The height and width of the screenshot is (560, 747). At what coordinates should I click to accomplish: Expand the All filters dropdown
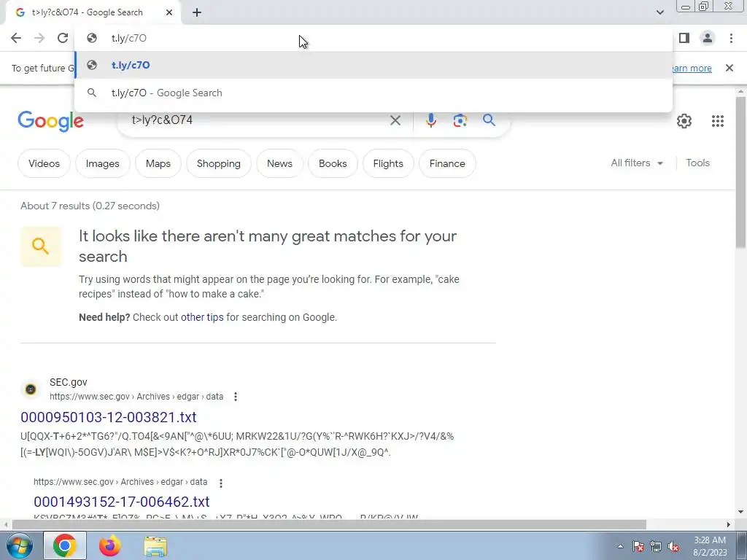[637, 163]
